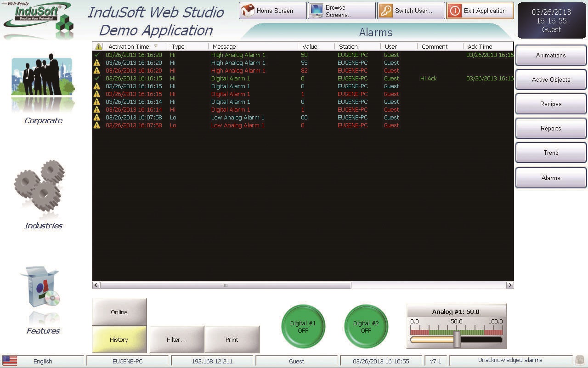588x368 pixels.
Task: Open the alarm Filter dialog
Action: 176,340
